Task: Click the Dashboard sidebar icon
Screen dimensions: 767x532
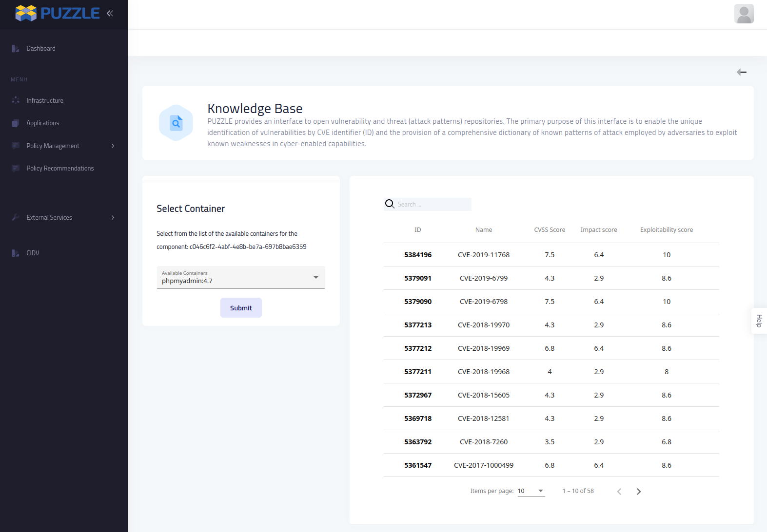Action: [x=16, y=49]
